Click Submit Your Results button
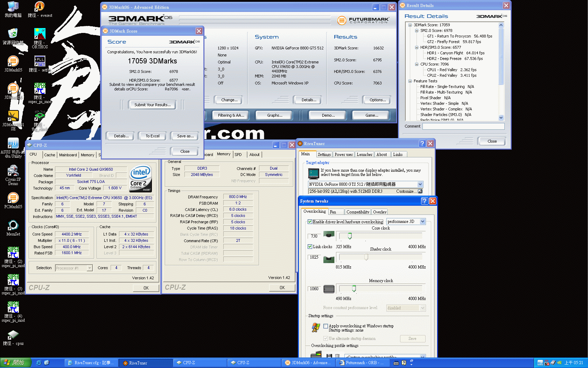 153,105
